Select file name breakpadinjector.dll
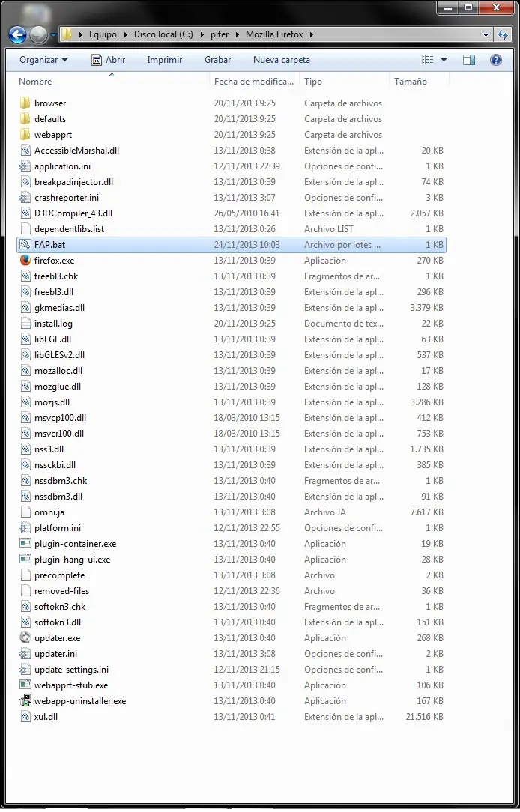This screenshot has width=520, height=812. click(x=73, y=182)
